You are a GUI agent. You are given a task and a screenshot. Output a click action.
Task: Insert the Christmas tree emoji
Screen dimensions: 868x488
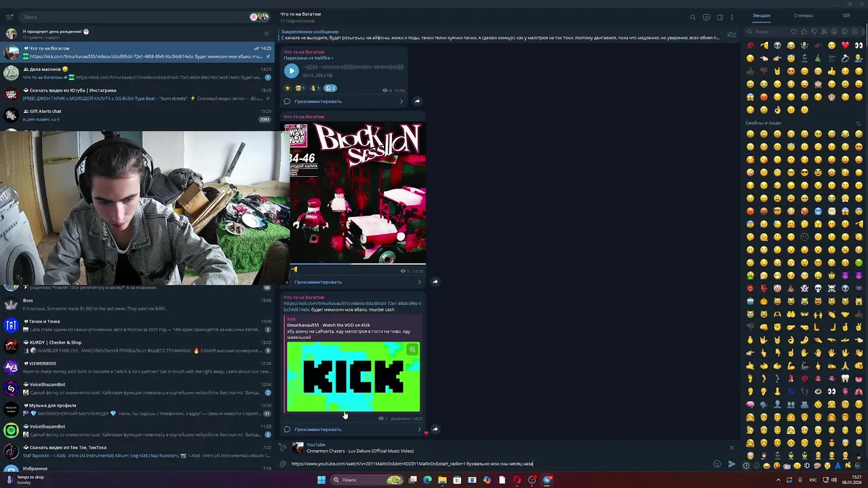point(818,58)
